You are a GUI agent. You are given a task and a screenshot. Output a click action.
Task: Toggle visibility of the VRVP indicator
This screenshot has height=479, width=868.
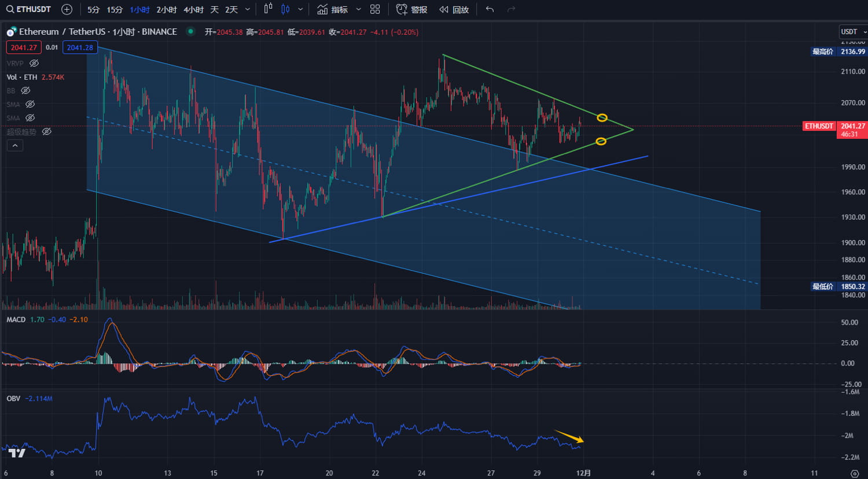tap(34, 63)
